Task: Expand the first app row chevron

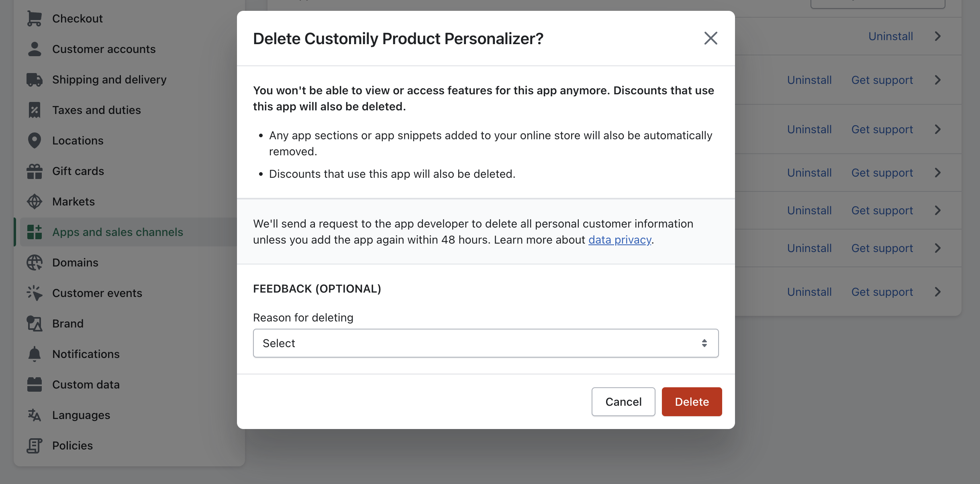Action: click(x=938, y=36)
